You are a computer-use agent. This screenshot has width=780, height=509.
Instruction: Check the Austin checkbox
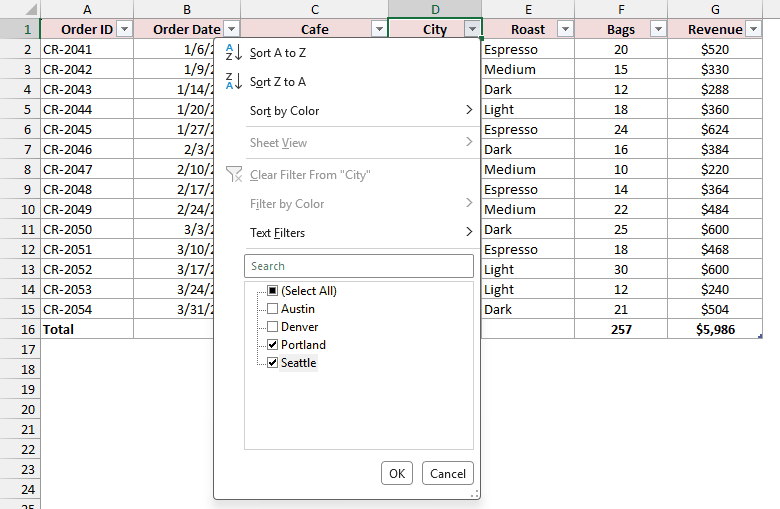point(273,308)
